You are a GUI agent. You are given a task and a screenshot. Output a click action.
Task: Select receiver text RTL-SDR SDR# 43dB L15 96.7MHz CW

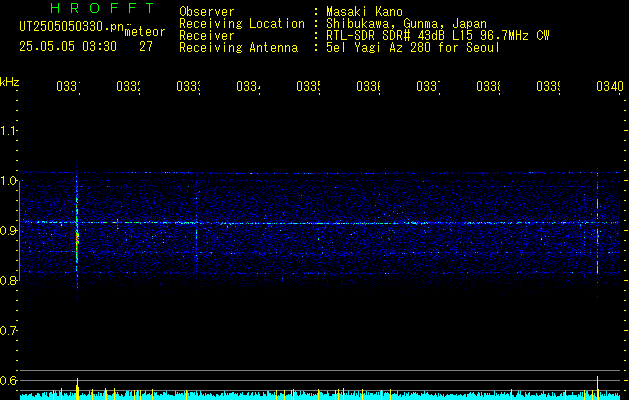pyautogui.click(x=438, y=36)
